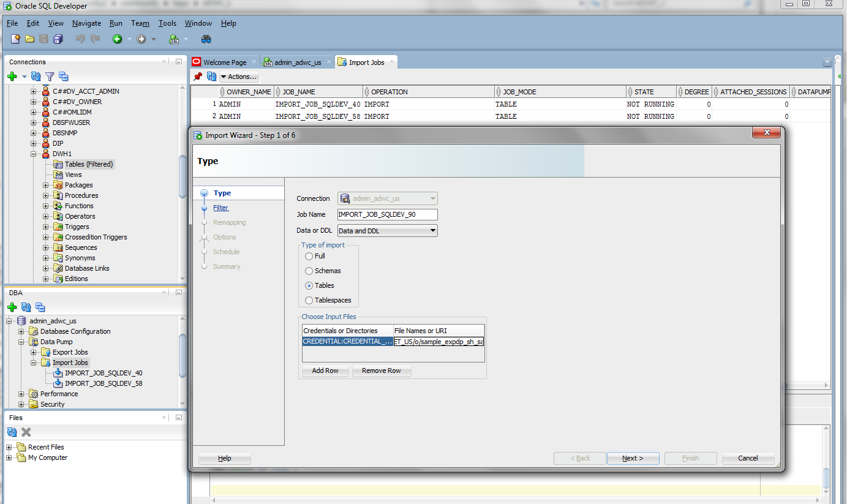
Task: Click the green plus icon in DBA panel
Action: click(12, 307)
